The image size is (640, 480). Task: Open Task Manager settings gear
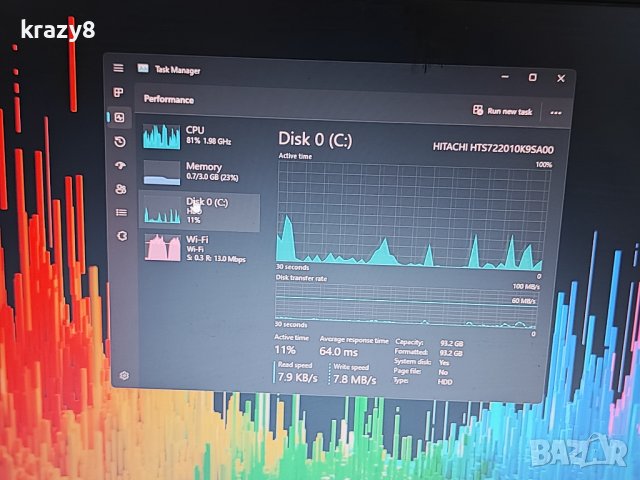click(125, 376)
